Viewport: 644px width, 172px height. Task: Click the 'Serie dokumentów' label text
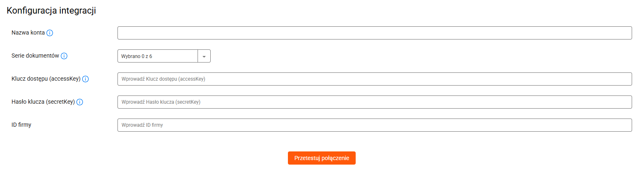click(35, 56)
